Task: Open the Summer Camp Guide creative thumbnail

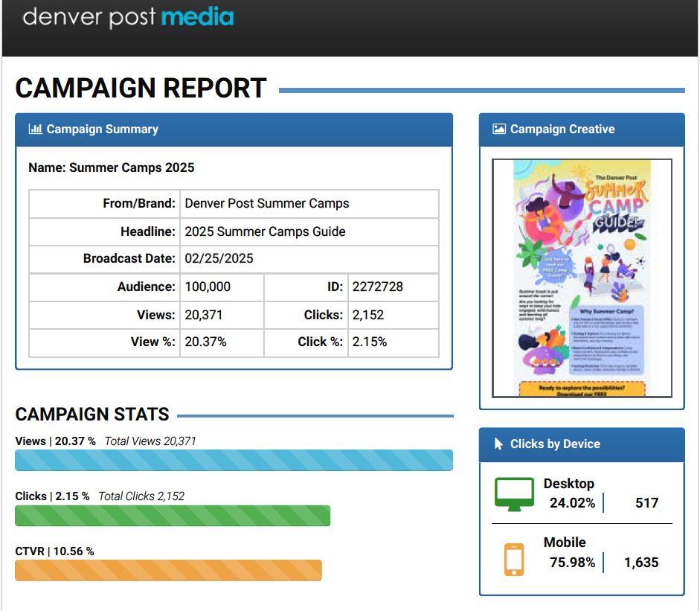Action: point(582,278)
